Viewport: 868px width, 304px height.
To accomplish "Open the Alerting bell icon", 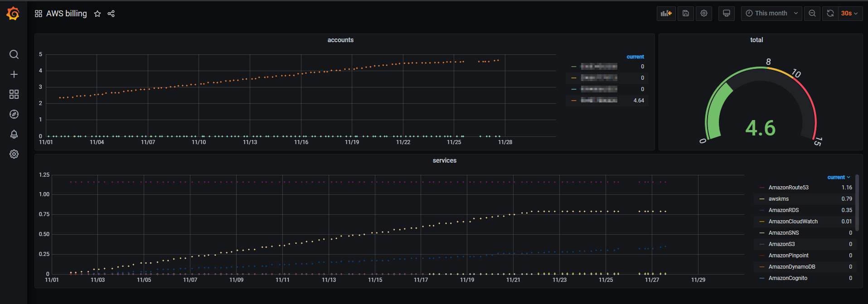I will pos(14,134).
